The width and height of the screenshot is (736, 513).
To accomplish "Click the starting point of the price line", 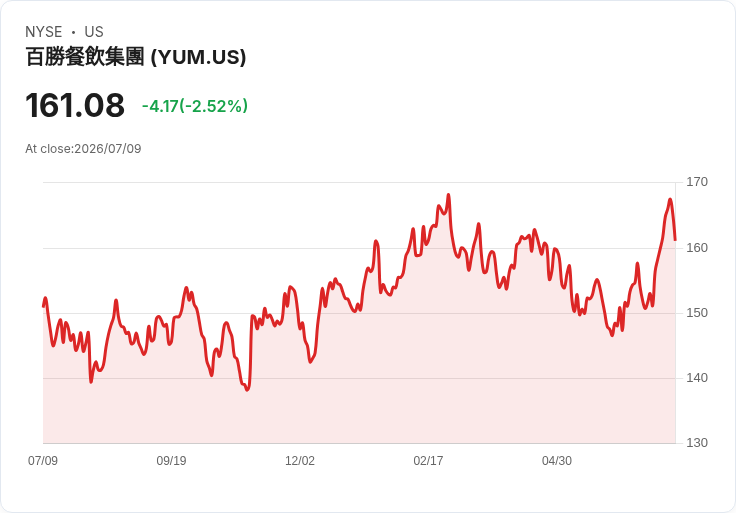I will pyautogui.click(x=44, y=306).
